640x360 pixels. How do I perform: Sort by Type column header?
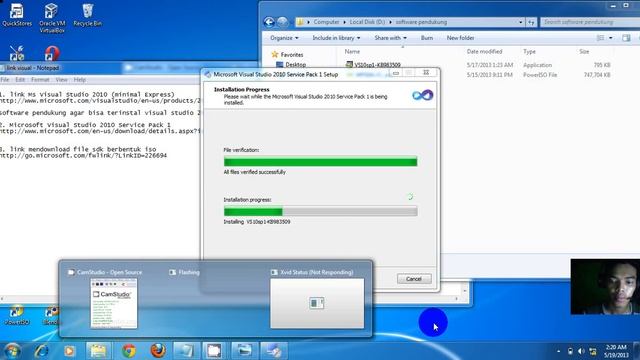tap(529, 51)
